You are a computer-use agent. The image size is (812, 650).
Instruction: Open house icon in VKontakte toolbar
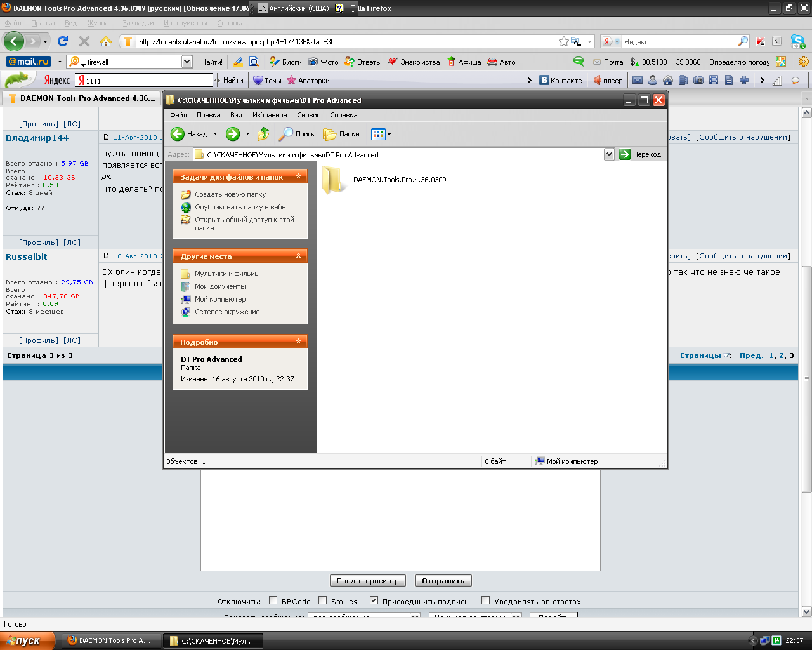pos(668,80)
